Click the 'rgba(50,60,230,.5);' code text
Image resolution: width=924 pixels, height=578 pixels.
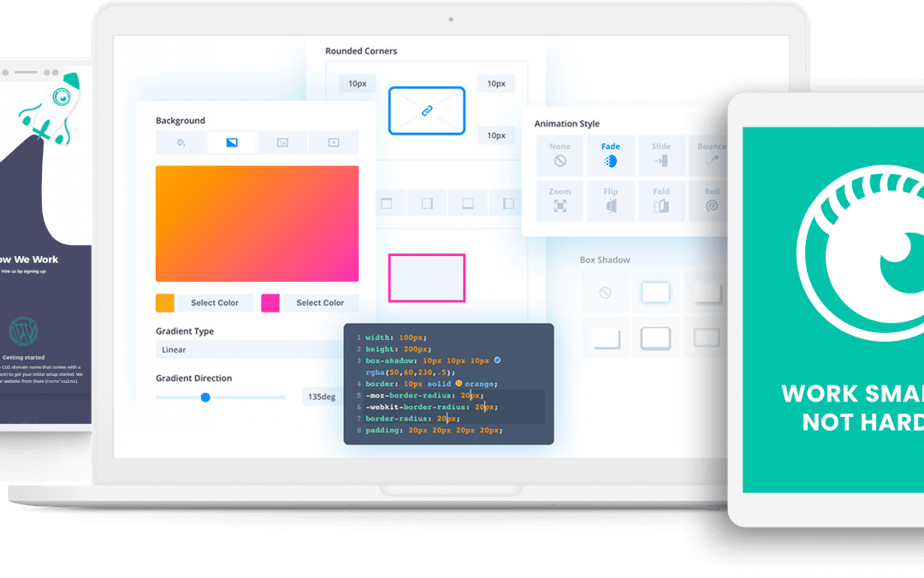[x=410, y=372]
